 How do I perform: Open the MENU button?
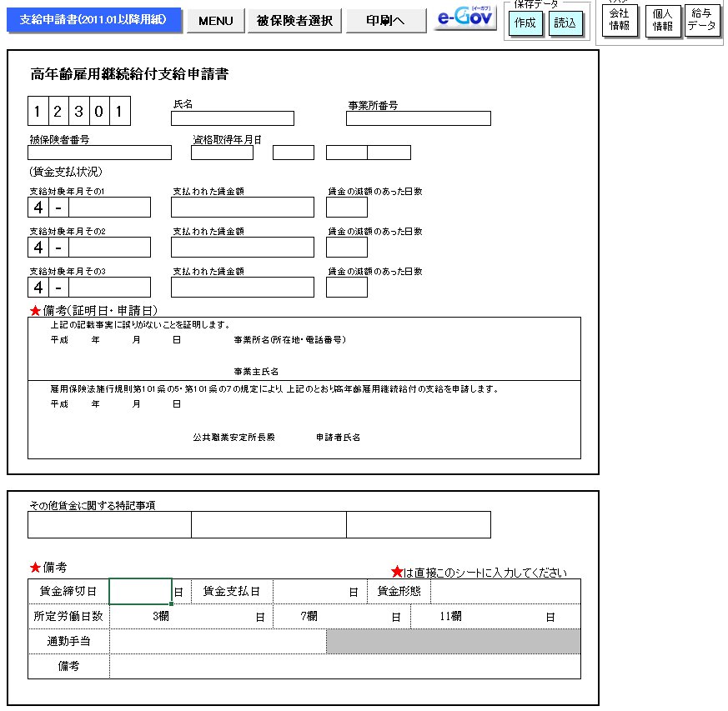click(214, 21)
